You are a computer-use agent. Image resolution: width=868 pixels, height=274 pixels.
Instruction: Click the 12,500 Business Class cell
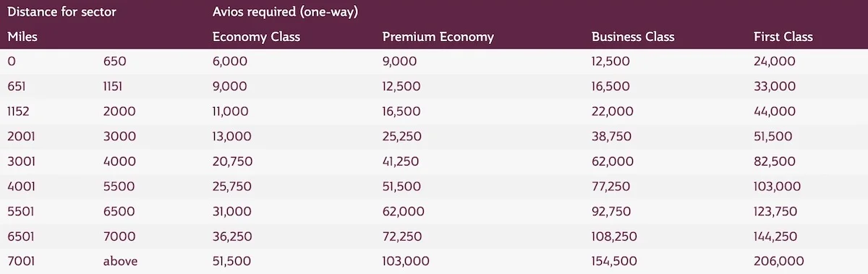tap(610, 62)
